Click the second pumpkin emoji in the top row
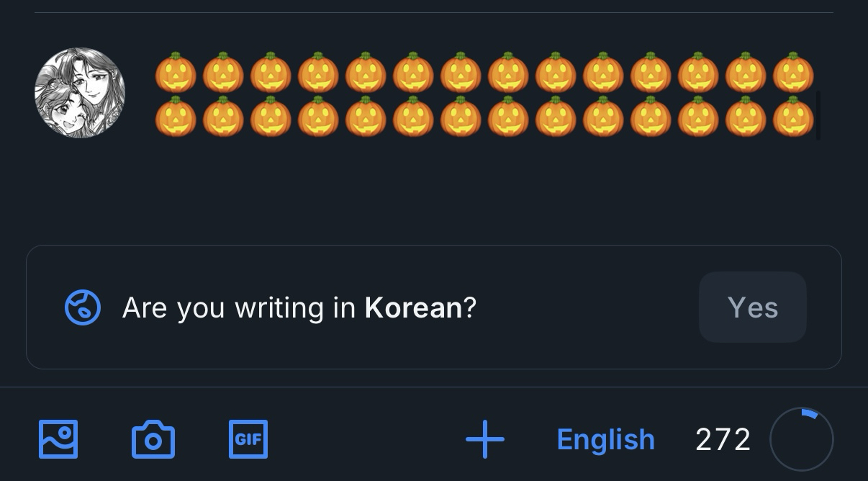The height and width of the screenshot is (481, 868). pyautogui.click(x=223, y=72)
